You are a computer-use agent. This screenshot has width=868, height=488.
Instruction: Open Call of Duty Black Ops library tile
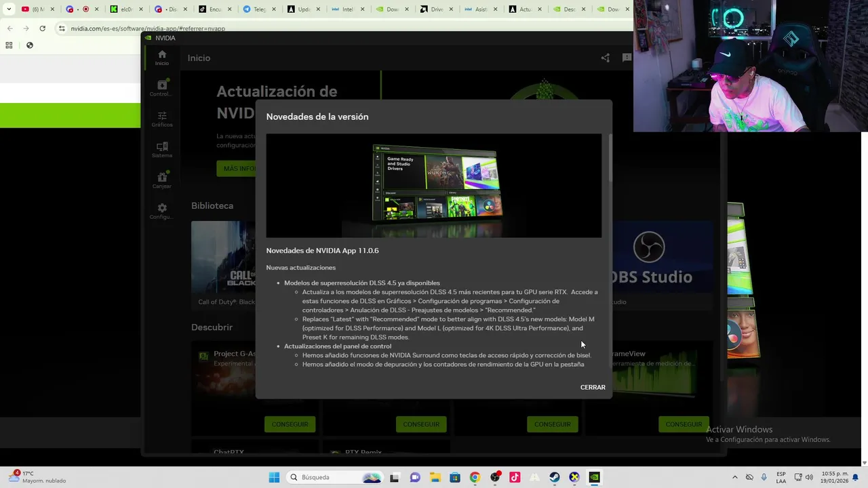pos(224,265)
